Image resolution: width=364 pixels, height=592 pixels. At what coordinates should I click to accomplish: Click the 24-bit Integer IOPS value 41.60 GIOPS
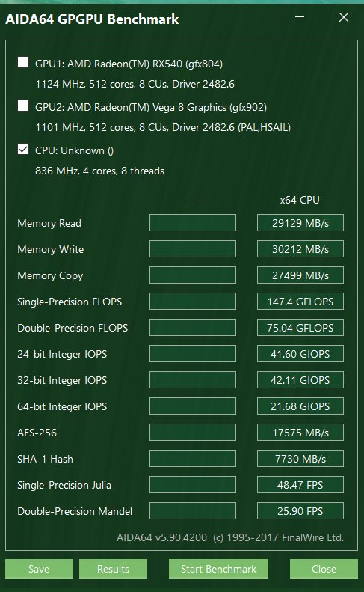(300, 354)
